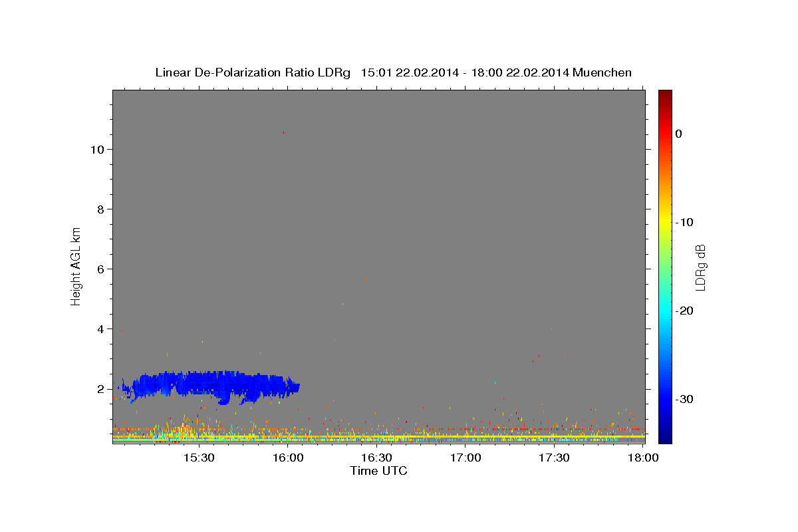
Task: Click the 'Height AGL km' axis label
Action: pyautogui.click(x=76, y=266)
